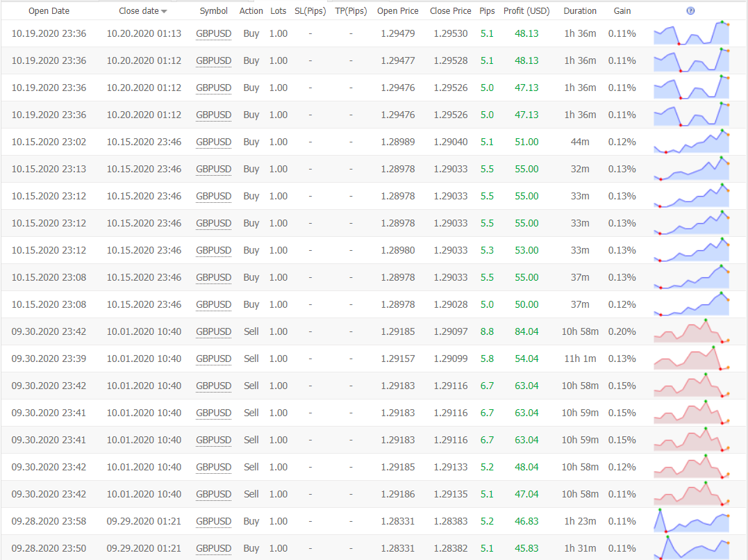Select the close price 1.29528 cell
748x560 pixels.
450,60
